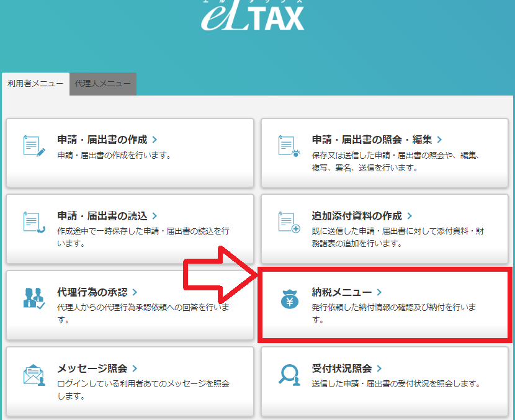The height and width of the screenshot is (420, 515).
Task: Click description starting 既に送信した申請
Action: click(x=398, y=238)
